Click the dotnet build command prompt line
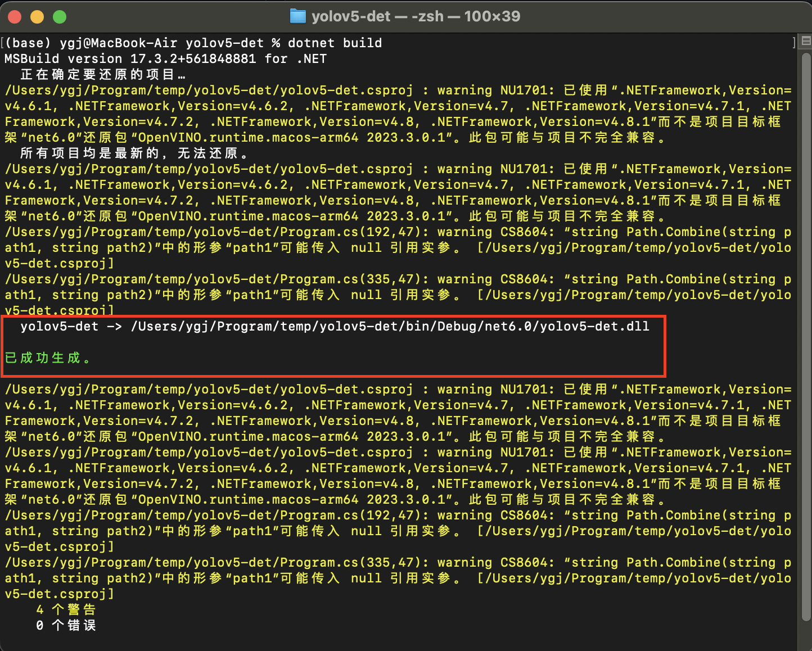 pos(191,42)
